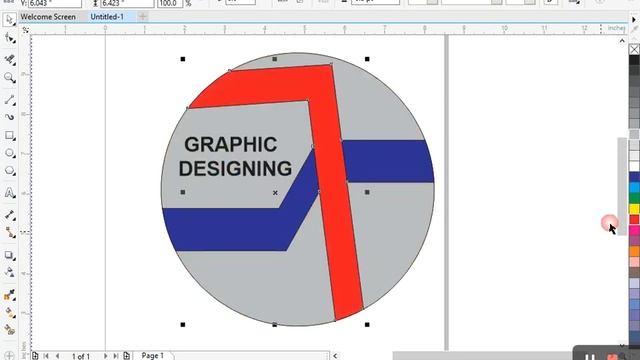Open toolbox quick customize plus button
This screenshot has width=640, height=360.
coord(9,356)
